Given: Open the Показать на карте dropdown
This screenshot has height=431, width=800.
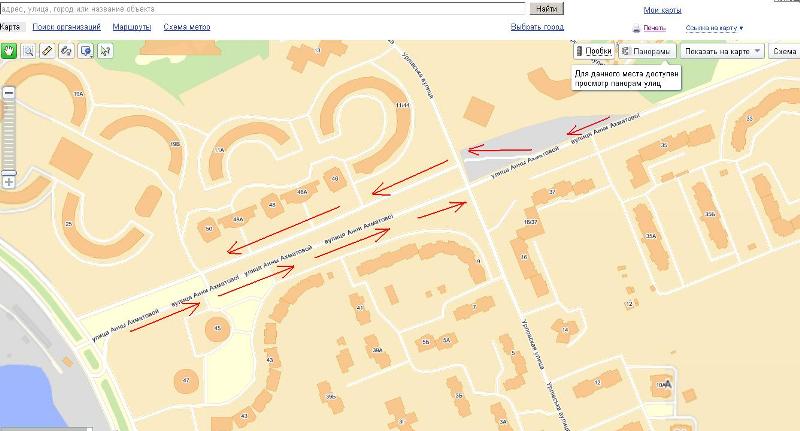Looking at the screenshot, I should click(723, 50).
